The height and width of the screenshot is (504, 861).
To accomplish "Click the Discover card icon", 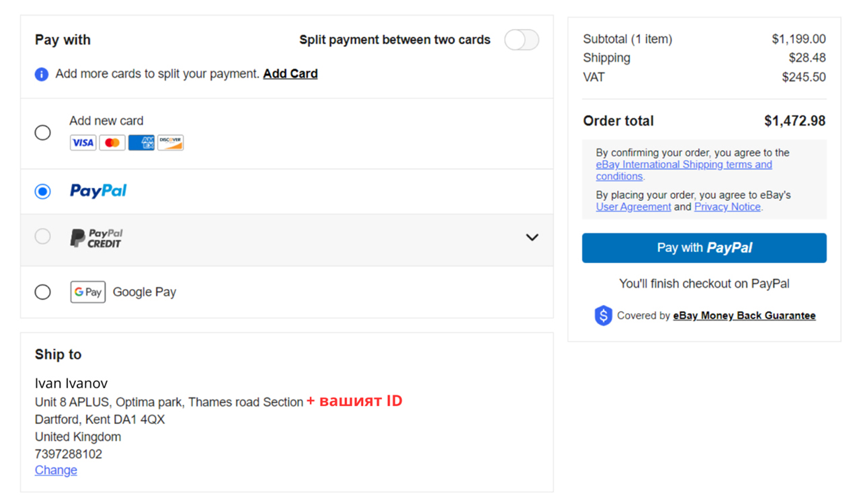I will coord(170,142).
